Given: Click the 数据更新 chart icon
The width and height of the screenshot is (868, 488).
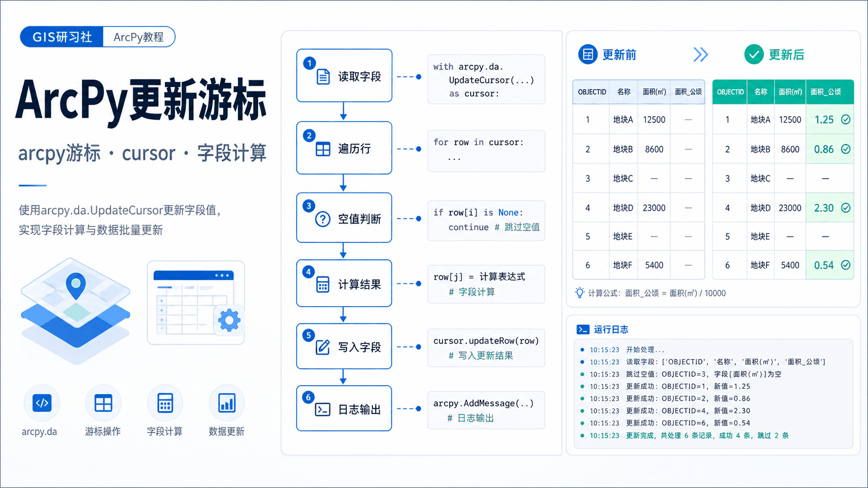Looking at the screenshot, I should [227, 403].
